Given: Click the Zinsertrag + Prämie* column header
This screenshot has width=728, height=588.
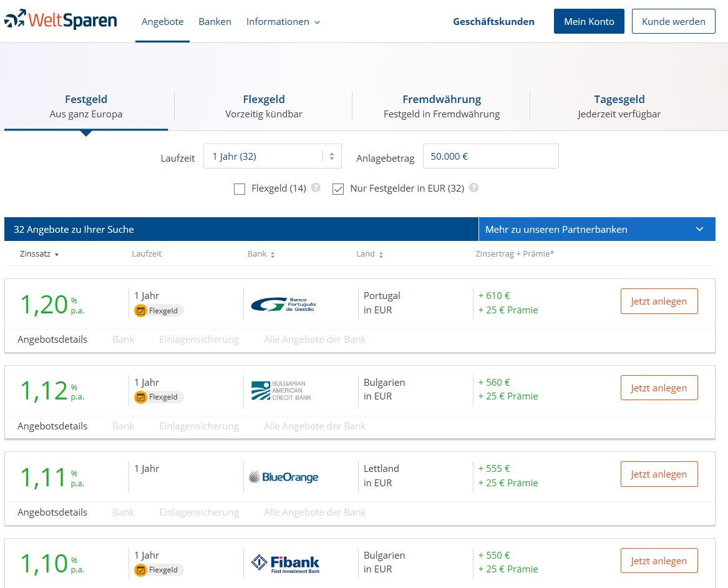Looking at the screenshot, I should pyautogui.click(x=515, y=253).
